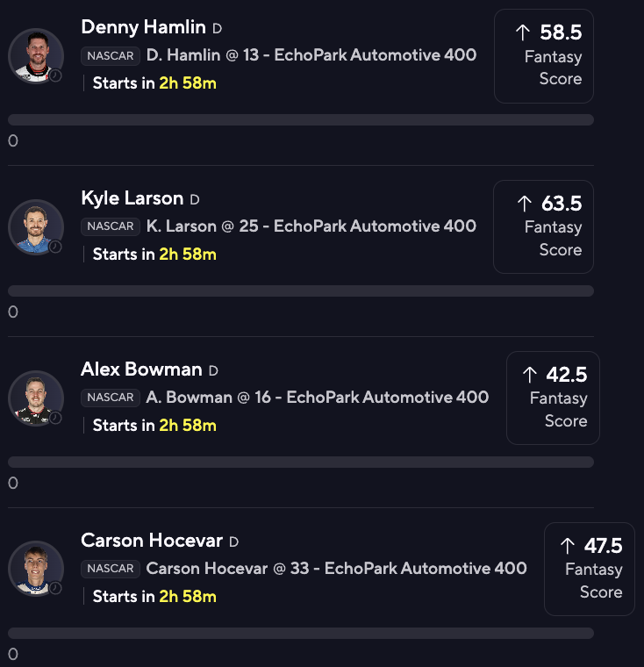
Task: Click the NASCAR tag on Alex Bowman's row
Action: click(111, 398)
